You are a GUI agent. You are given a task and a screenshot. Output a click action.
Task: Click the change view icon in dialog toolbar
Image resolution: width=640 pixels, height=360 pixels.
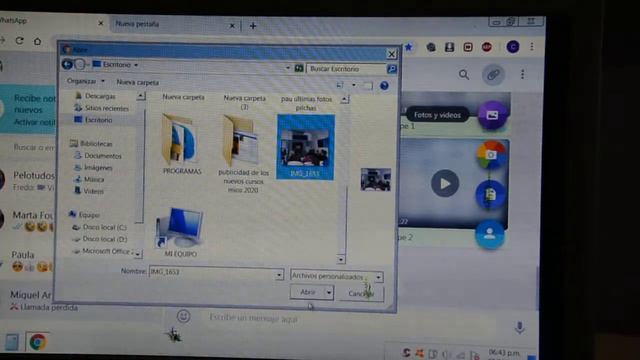340,85
